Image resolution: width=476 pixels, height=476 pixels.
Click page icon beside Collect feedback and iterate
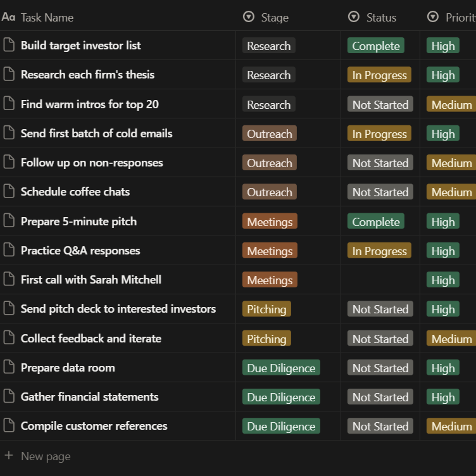tap(9, 338)
